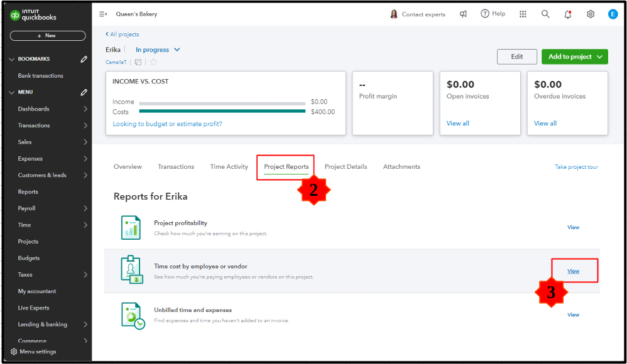Open Live Experts in the sidebar

click(33, 308)
